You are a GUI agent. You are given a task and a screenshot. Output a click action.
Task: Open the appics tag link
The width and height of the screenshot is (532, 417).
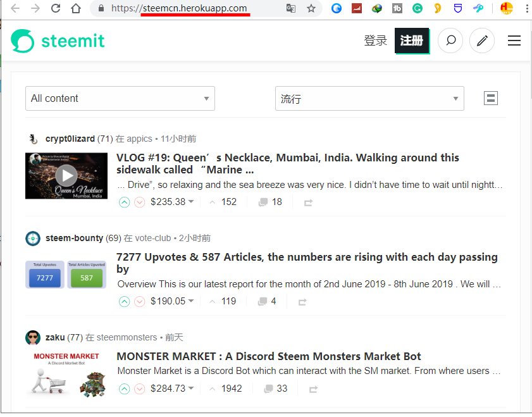[x=139, y=139]
